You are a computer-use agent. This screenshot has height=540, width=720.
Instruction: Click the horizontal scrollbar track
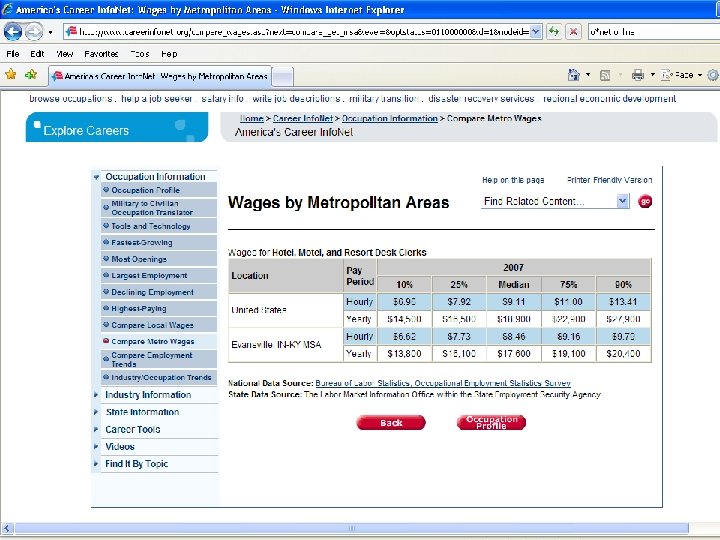tap(352, 528)
